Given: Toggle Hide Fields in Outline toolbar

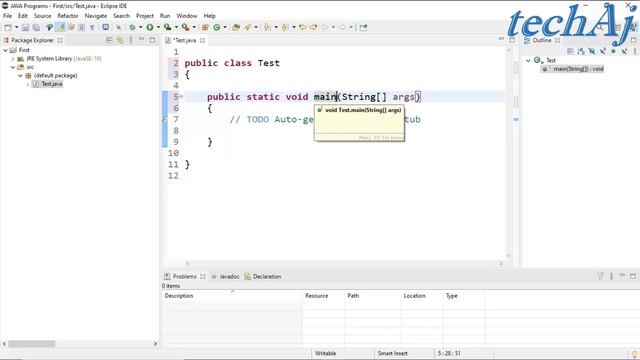Looking at the screenshot, I should coord(592,51).
